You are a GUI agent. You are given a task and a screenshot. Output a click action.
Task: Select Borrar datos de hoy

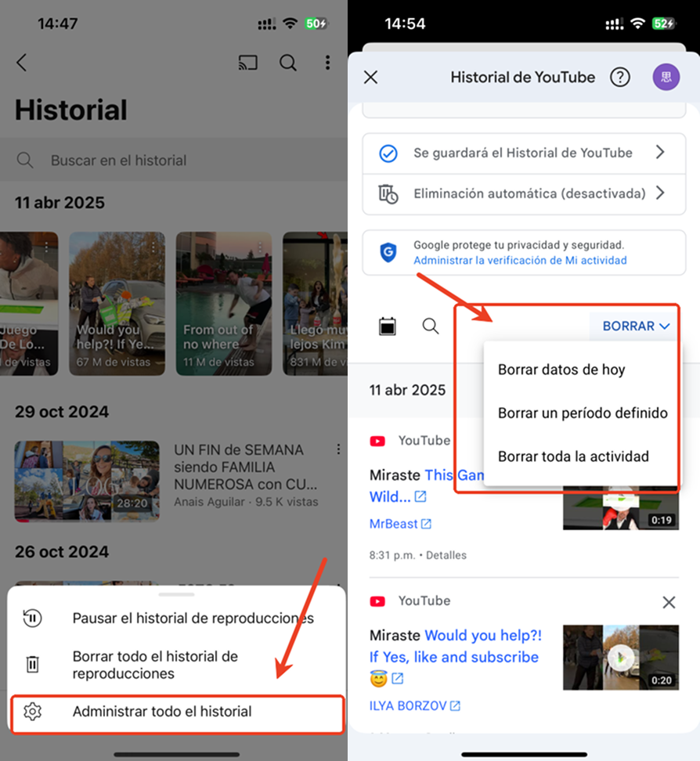click(x=560, y=370)
